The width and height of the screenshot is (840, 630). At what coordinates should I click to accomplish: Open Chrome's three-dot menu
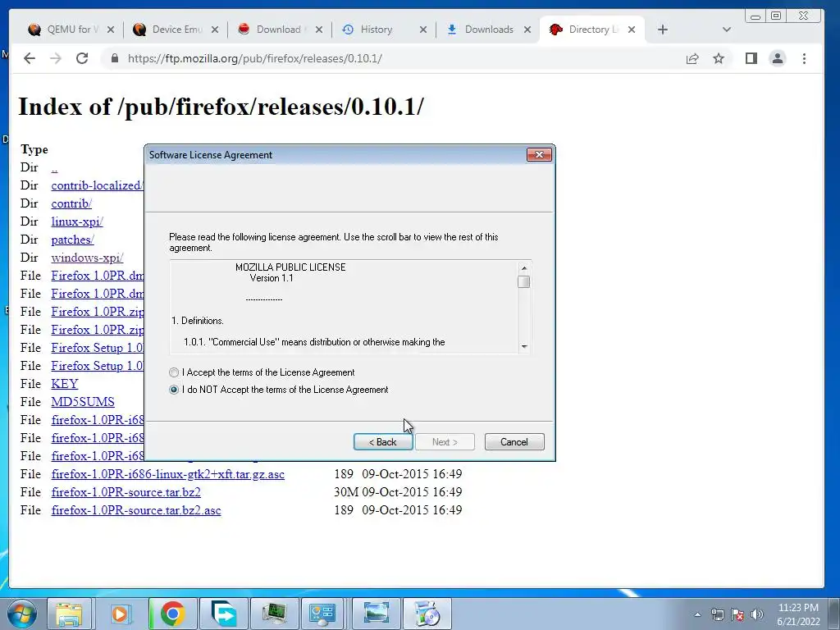804,58
